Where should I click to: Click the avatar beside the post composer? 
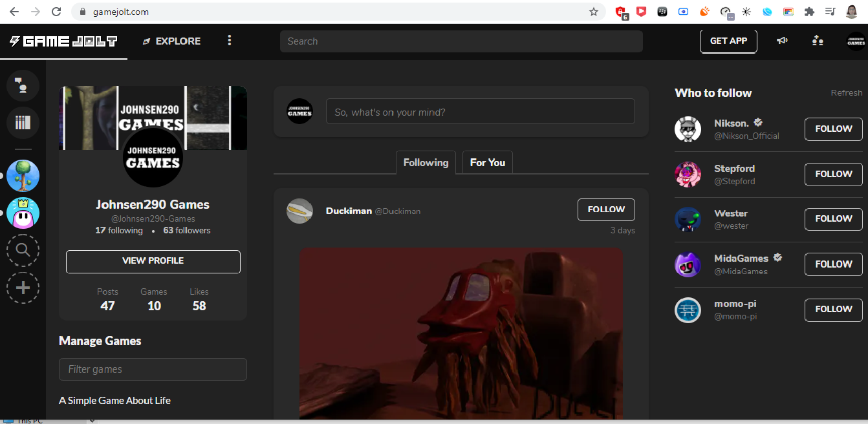(x=299, y=111)
